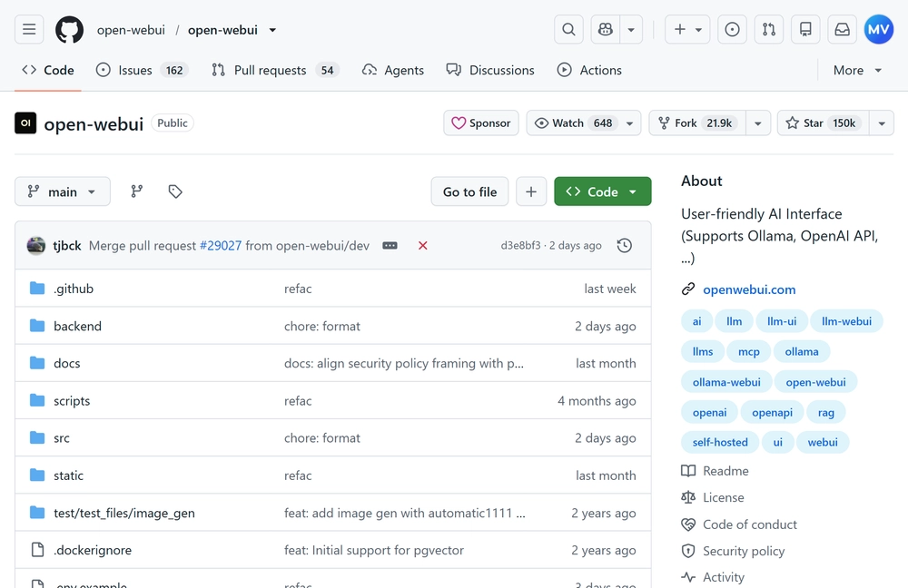
Task: Open the Discussions tab
Action: point(490,71)
